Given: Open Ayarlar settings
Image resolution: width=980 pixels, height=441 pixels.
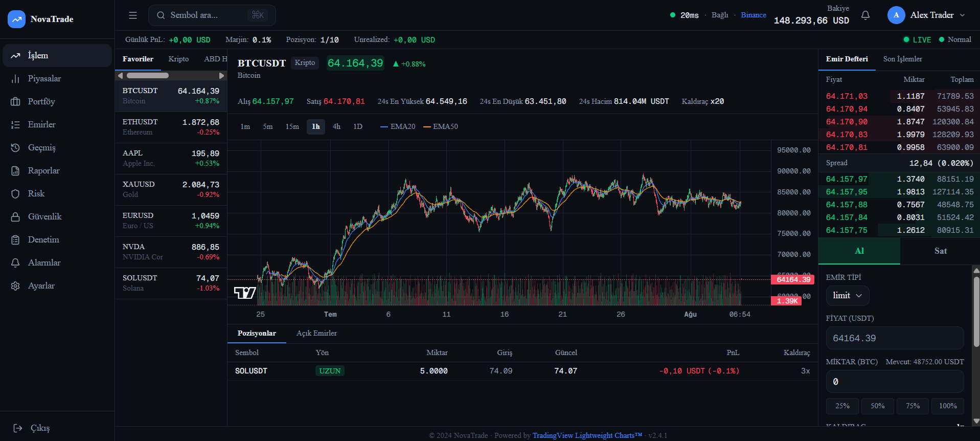Looking at the screenshot, I should click(57, 285).
